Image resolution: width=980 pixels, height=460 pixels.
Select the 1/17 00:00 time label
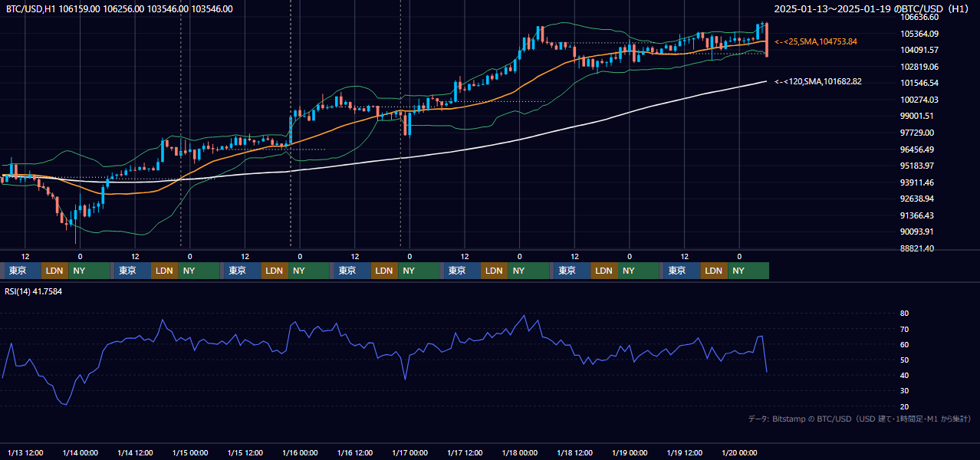[409, 452]
